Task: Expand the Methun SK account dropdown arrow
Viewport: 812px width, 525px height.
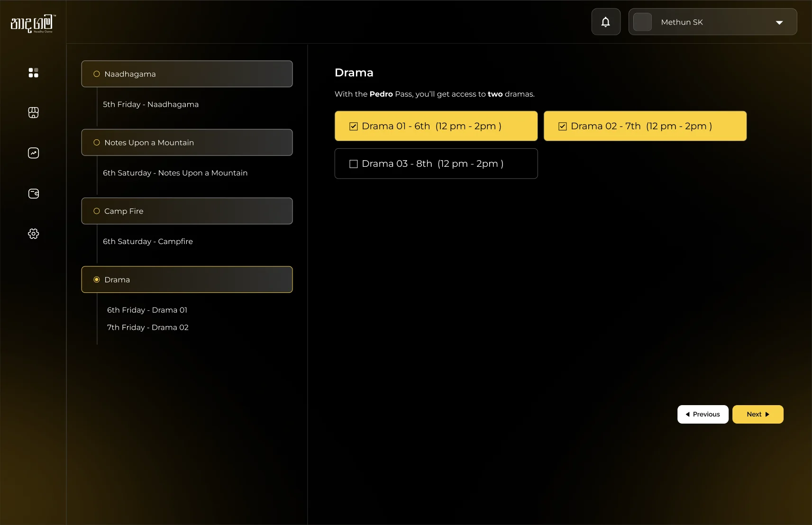Action: pos(779,22)
